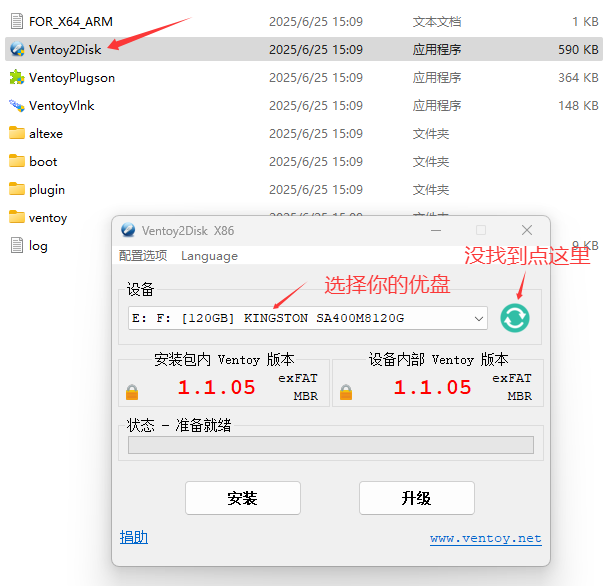The width and height of the screenshot is (607, 586).
Task: Click the 148 KB size of VentoyVlnk
Action: point(578,106)
